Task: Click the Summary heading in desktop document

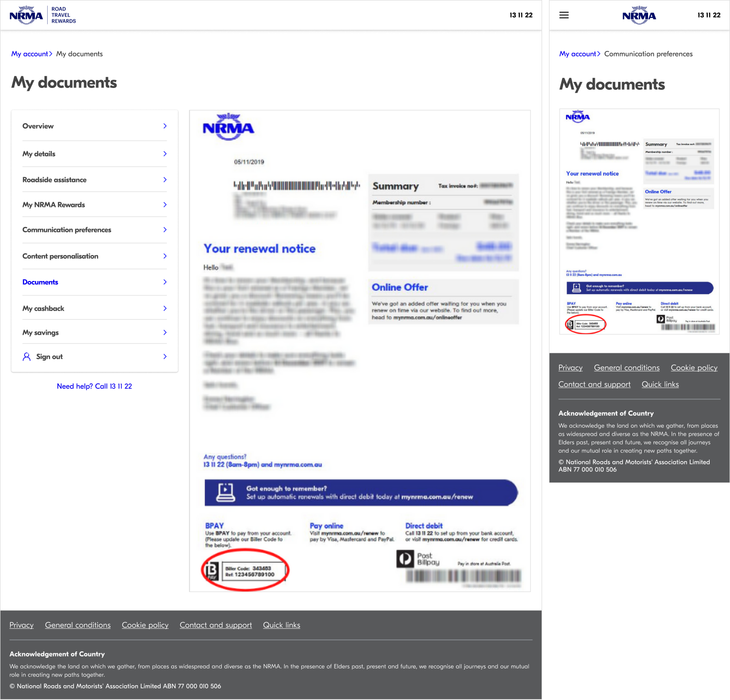Action: 396,186
